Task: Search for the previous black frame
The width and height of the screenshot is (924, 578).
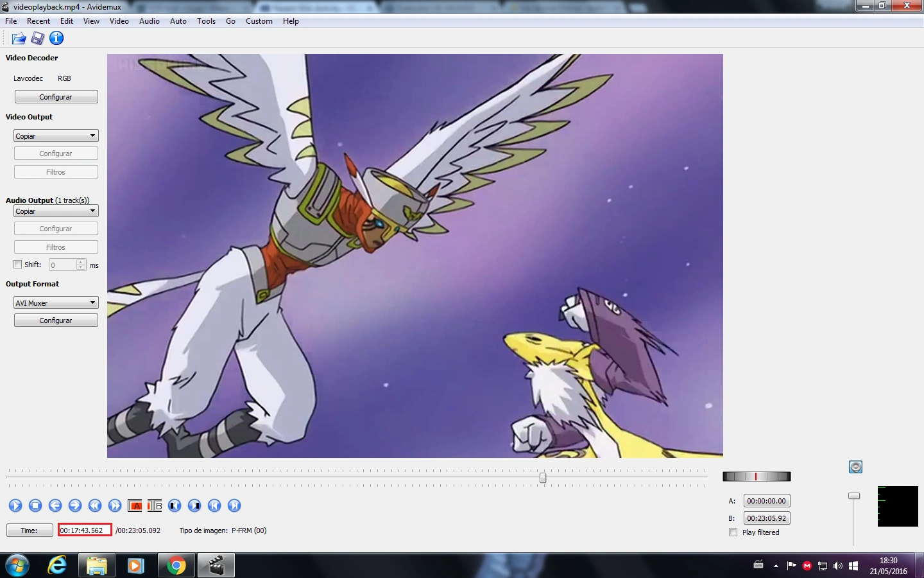Action: click(175, 505)
